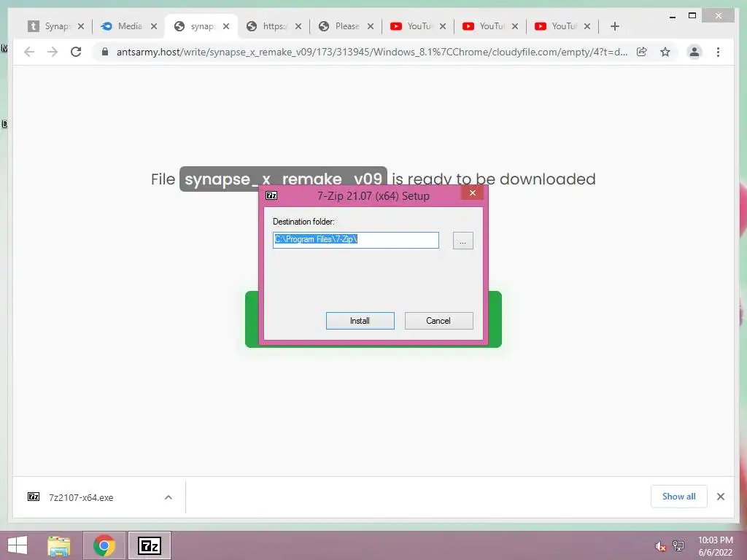Reload the current page
Screen dimensions: 747x560
76,52
